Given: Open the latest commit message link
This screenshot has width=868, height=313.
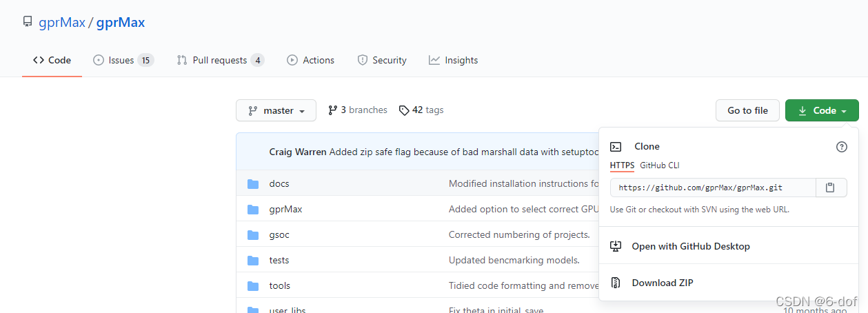Looking at the screenshot, I should (x=464, y=152).
